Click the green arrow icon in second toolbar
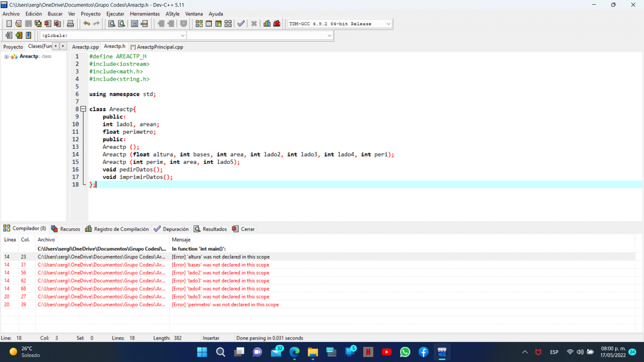The image size is (644, 362). coord(19,35)
